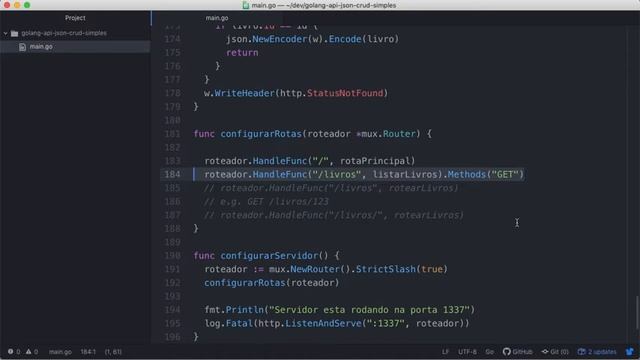Click StatusNotFound on line 178

(x=345, y=93)
